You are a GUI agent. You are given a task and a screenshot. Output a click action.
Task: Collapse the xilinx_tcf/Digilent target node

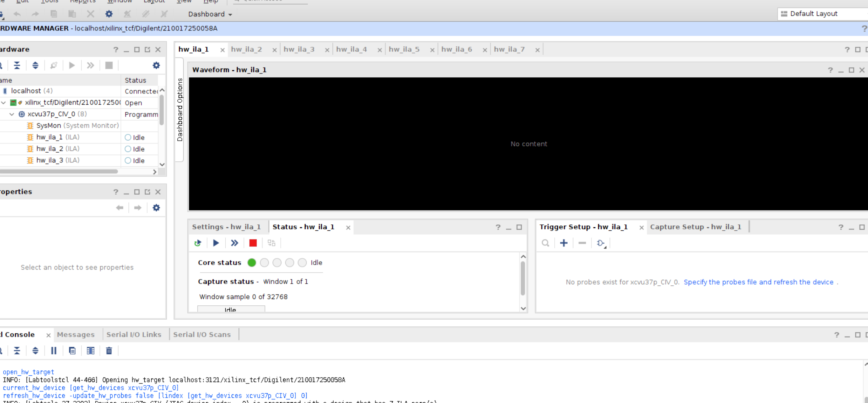(4, 103)
